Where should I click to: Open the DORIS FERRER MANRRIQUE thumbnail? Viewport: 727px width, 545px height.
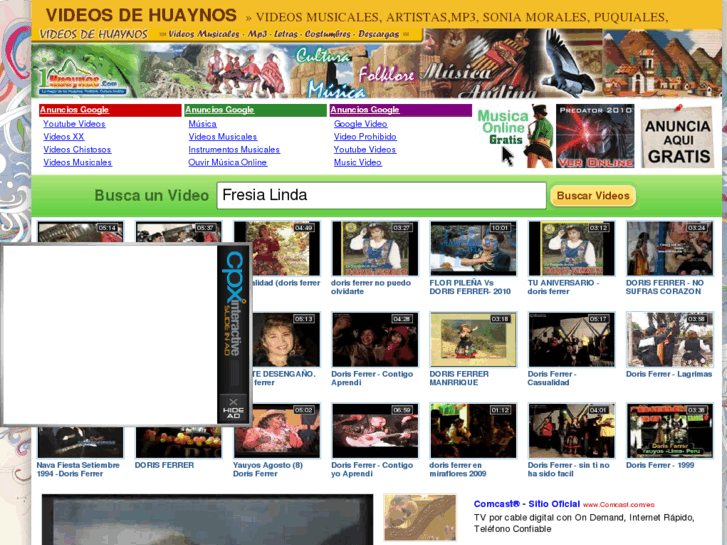(473, 340)
